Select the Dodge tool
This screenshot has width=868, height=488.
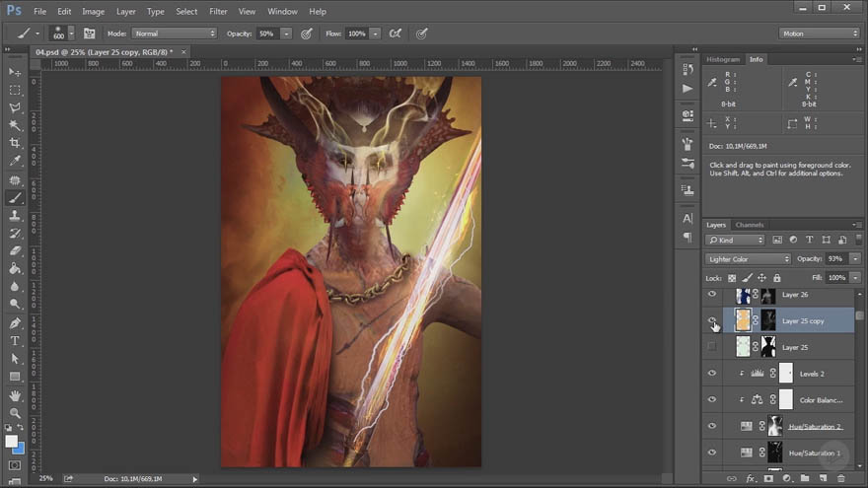[15, 304]
